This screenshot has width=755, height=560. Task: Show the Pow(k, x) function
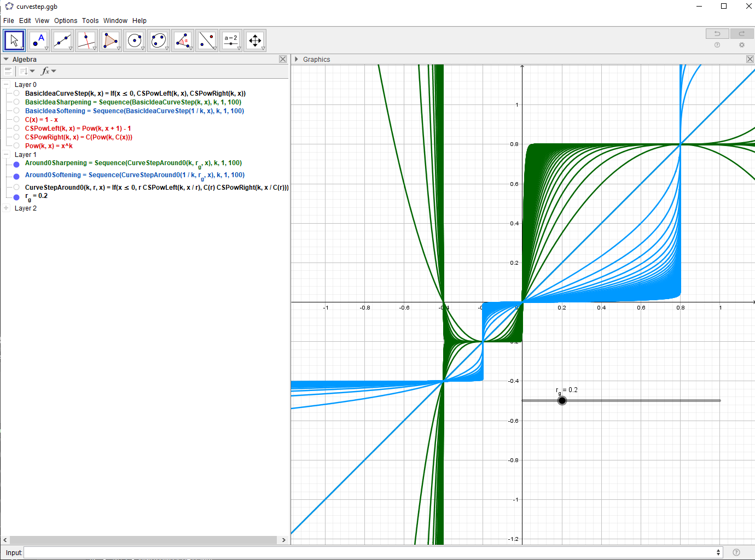[16, 146]
